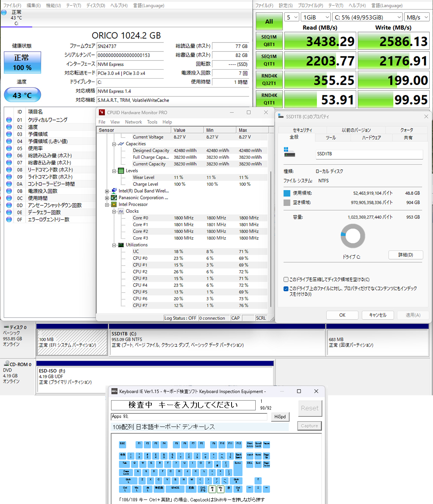This screenshot has height=504, width=433.
Task: Open the target drive C: 5% dropdown
Action: (367, 17)
